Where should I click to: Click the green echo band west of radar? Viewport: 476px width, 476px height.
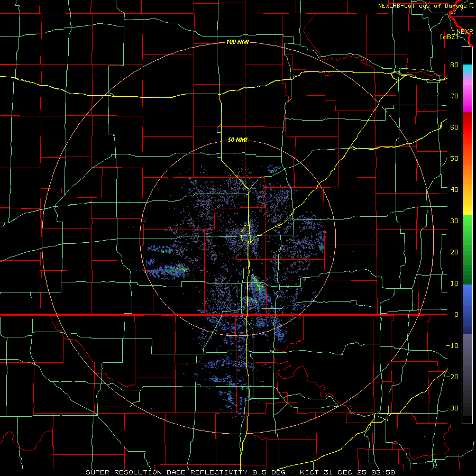click(173, 269)
